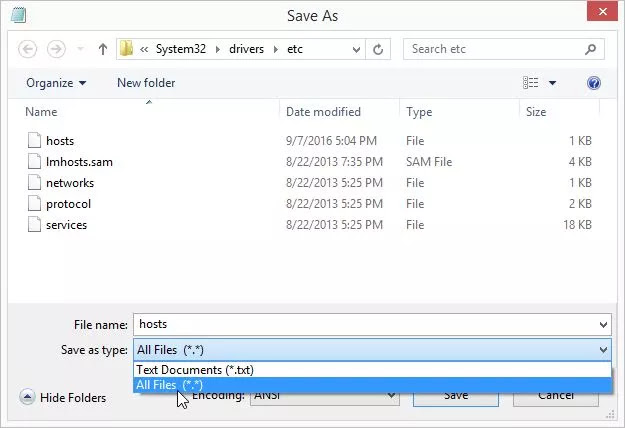
Task: Select System32 in the address path
Action: coord(181,49)
